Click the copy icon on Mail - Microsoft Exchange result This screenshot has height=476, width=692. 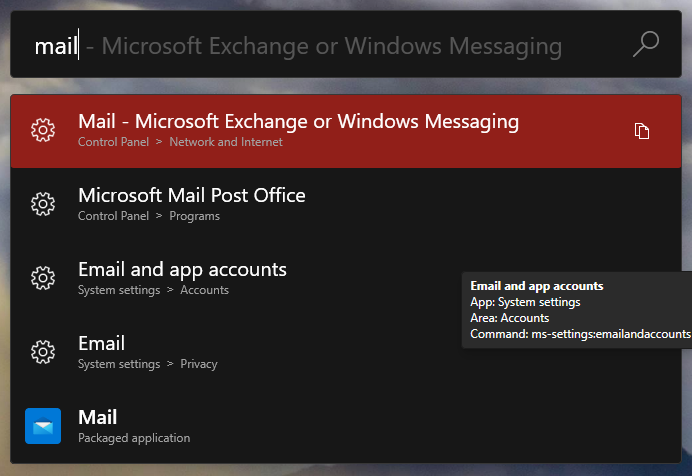point(642,131)
